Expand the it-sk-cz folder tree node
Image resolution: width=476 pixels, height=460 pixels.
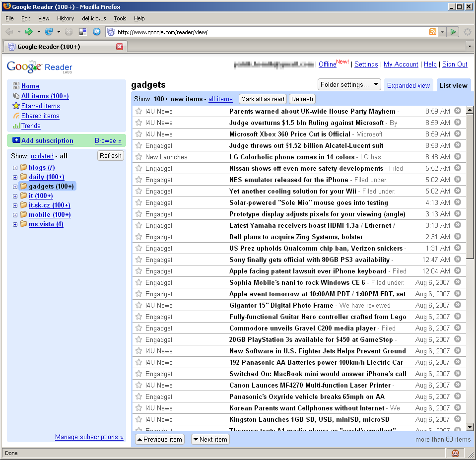(15, 205)
